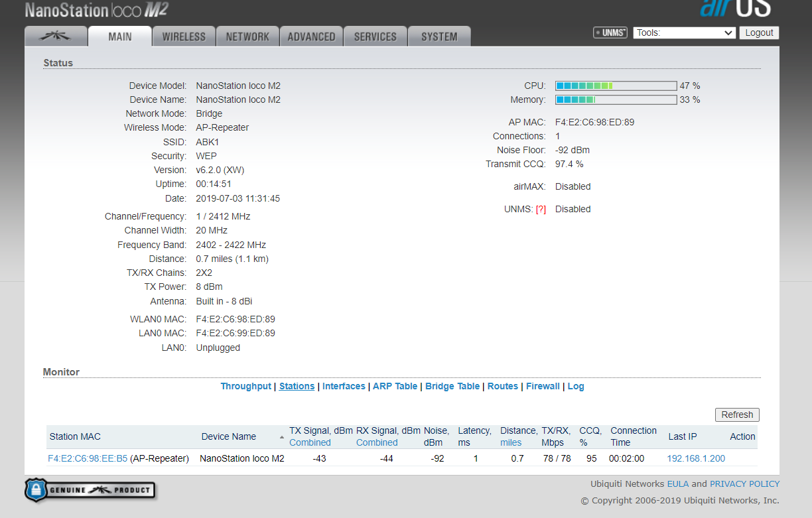Click the Frequency Band value 2402 - 2422 MHz

pyautogui.click(x=231, y=245)
